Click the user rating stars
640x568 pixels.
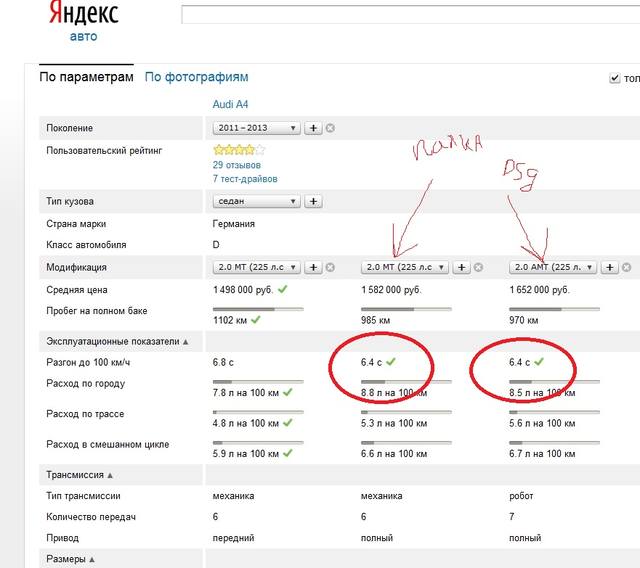pyautogui.click(x=239, y=150)
